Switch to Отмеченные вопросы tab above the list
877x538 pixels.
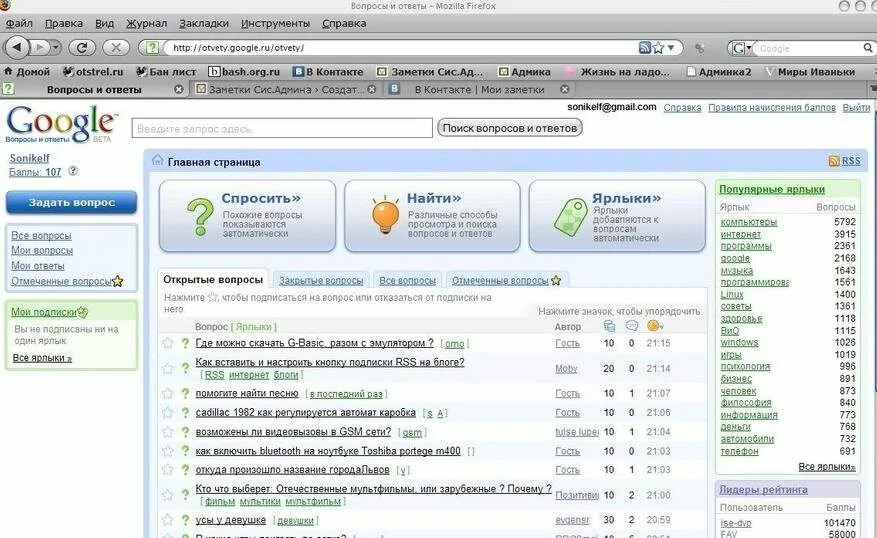pyautogui.click(x=506, y=281)
